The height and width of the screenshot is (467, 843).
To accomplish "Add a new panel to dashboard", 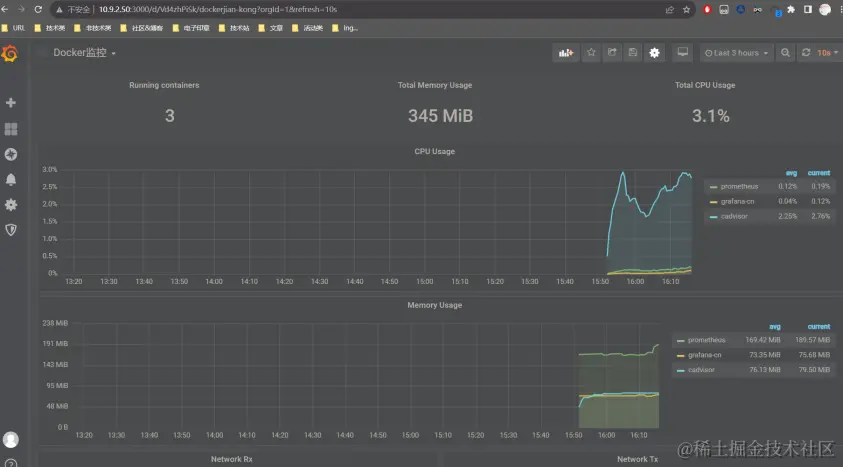I will pos(566,53).
